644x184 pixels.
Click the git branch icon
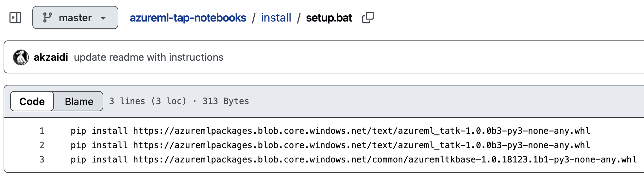47,18
